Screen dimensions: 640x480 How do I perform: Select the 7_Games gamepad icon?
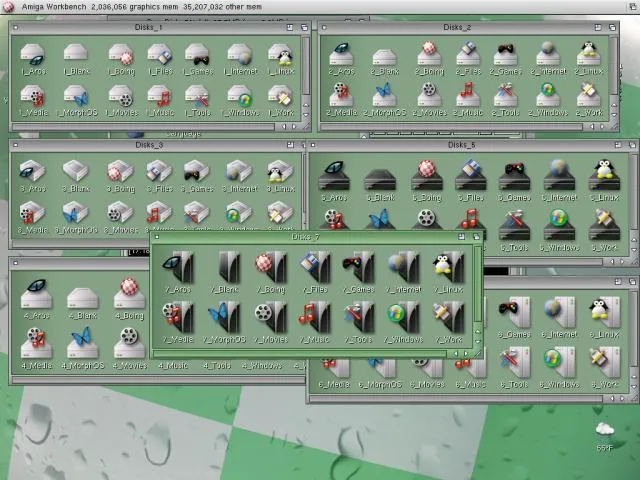[358, 268]
